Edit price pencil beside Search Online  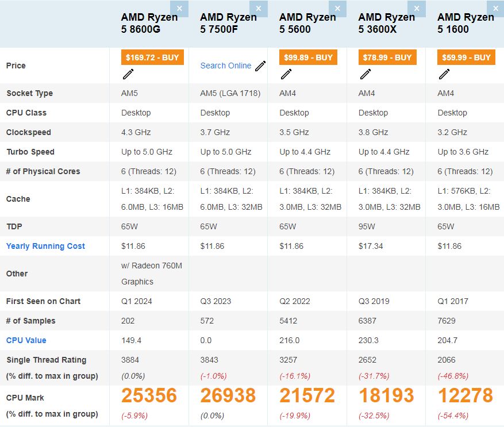[x=260, y=66]
